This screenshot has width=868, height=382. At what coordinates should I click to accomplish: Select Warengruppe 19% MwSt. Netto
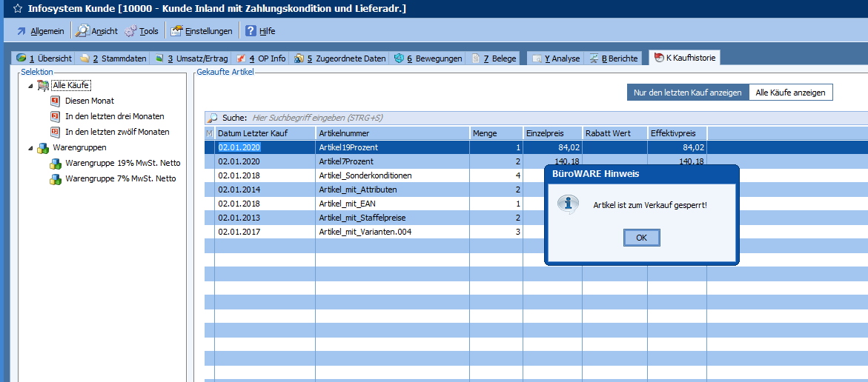click(122, 163)
